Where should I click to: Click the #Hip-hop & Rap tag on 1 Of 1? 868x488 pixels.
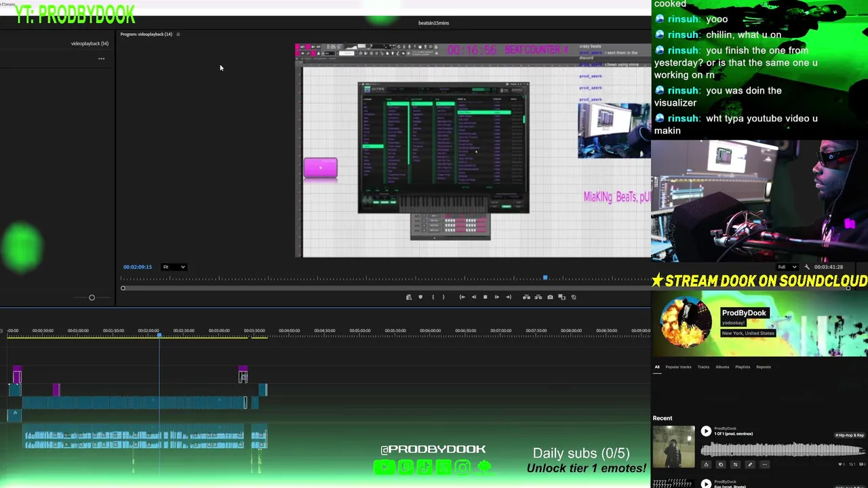[850, 435]
